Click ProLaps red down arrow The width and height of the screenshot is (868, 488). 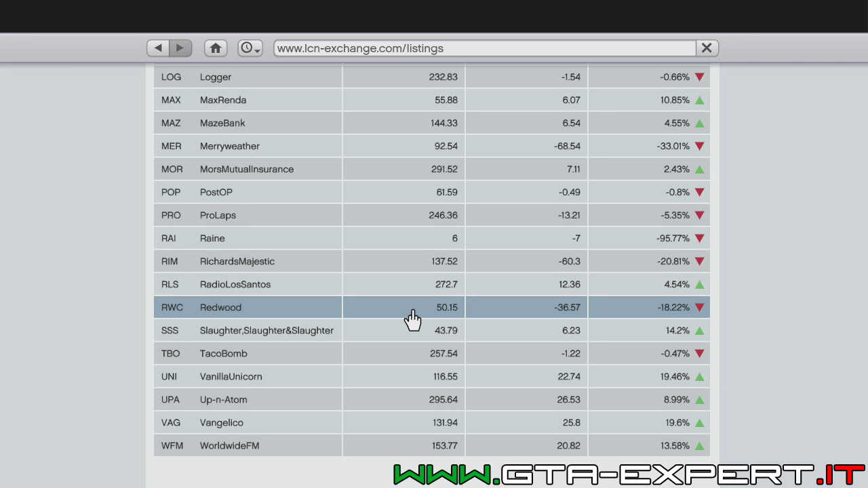pos(700,216)
